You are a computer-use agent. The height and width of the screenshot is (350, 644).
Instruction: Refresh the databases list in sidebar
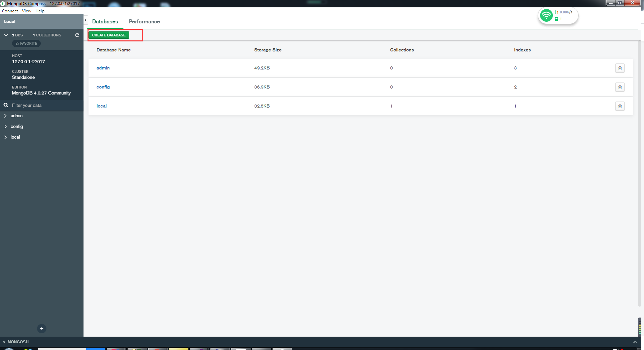point(77,35)
